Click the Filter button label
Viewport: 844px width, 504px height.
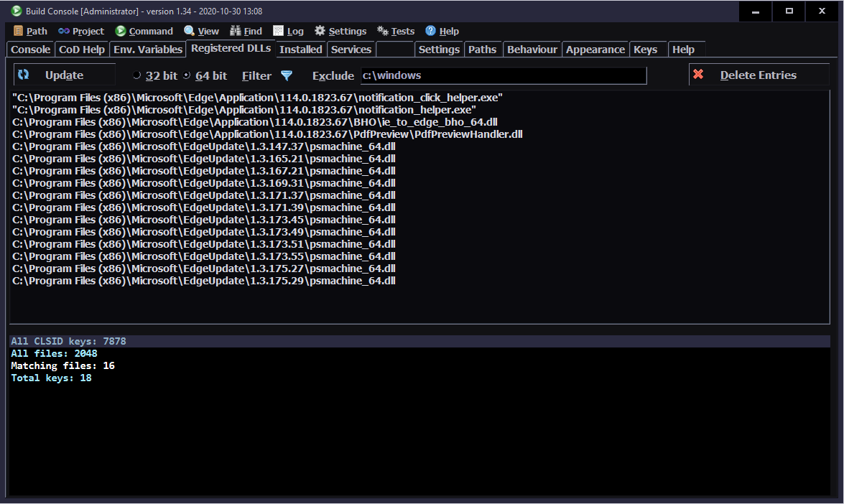pos(256,76)
